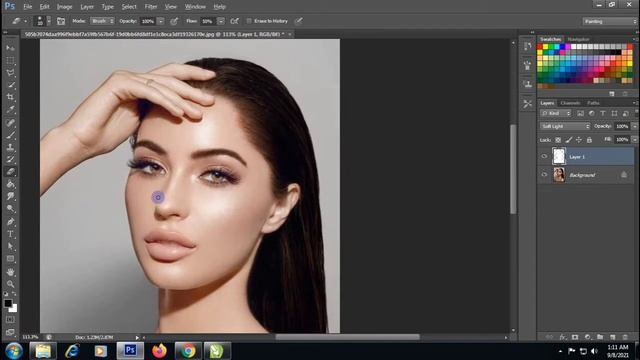Switch to the Paths tab
640x360 pixels.
(x=593, y=103)
